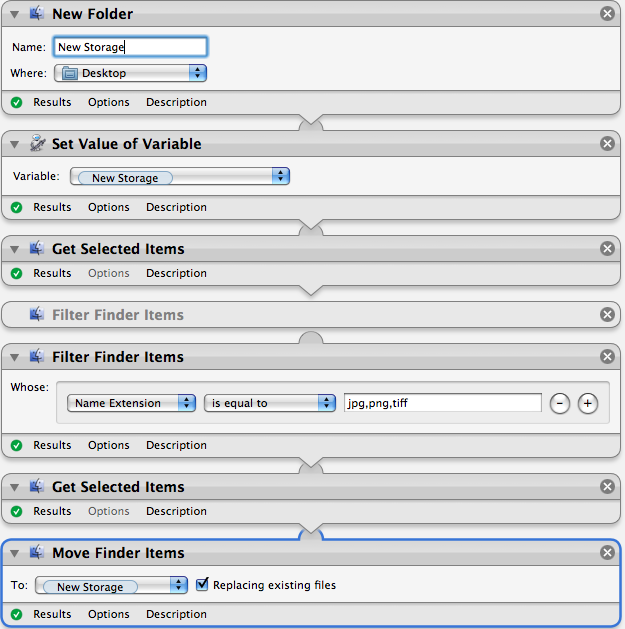
Task: Open the Where Desktop dropdown
Action: click(x=130, y=73)
